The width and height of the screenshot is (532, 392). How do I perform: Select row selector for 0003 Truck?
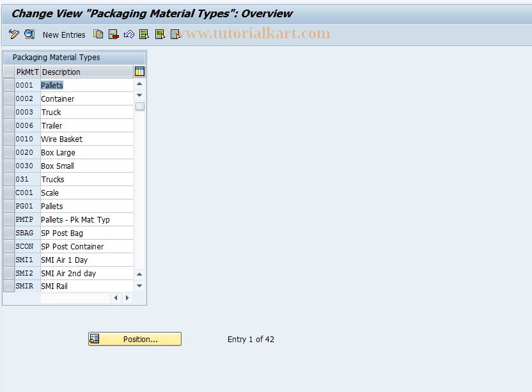click(9, 112)
